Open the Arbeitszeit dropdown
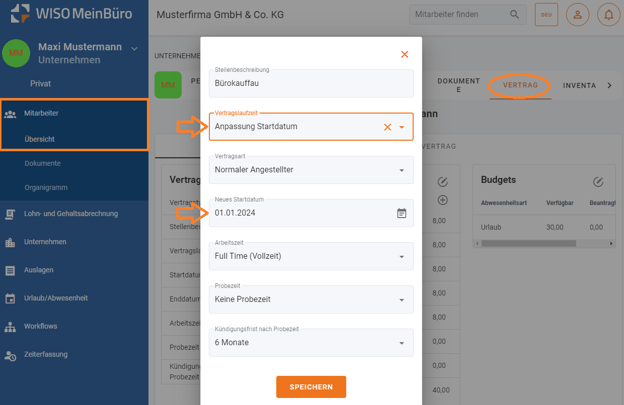The height and width of the screenshot is (405, 624). [402, 256]
